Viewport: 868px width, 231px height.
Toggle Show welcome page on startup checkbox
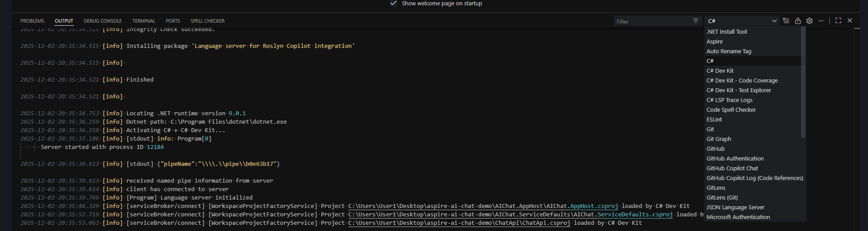click(x=394, y=4)
